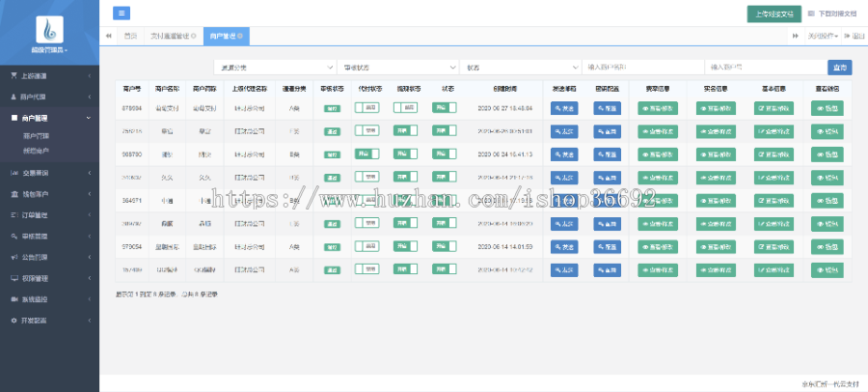The height and width of the screenshot is (392, 868).
Task: Click the green upload document button
Action: pos(773,14)
